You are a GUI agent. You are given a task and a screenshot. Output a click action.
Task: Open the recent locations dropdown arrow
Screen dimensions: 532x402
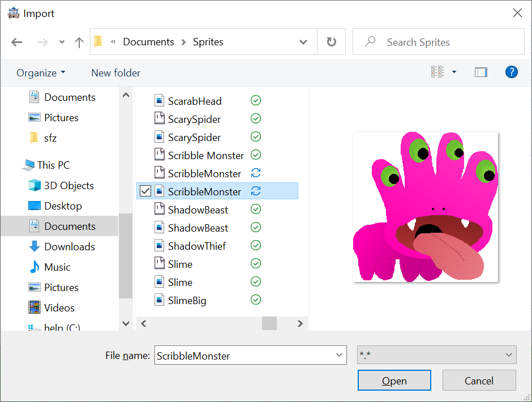pyautogui.click(x=62, y=42)
